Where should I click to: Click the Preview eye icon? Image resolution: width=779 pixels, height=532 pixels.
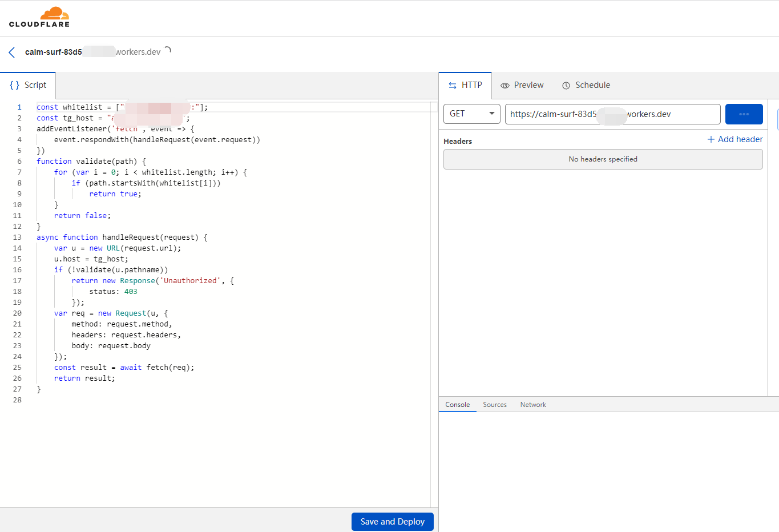505,86
